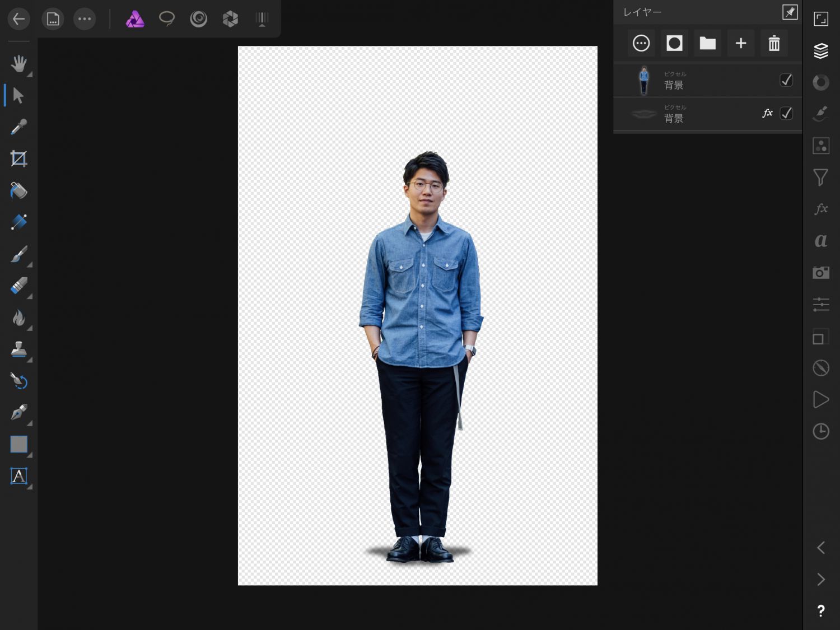Select the Color Picker eyedropper tool
Screen dimensions: 840x630
pyautogui.click(x=18, y=128)
